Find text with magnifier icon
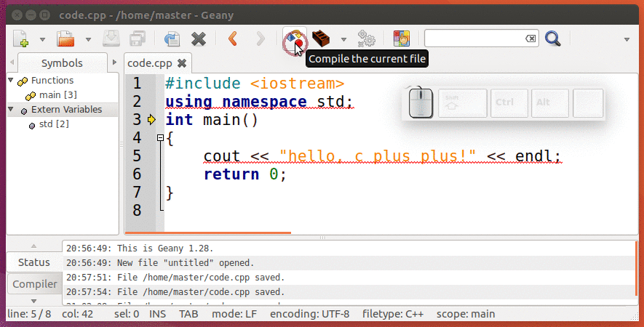644x327 pixels. coord(553,39)
